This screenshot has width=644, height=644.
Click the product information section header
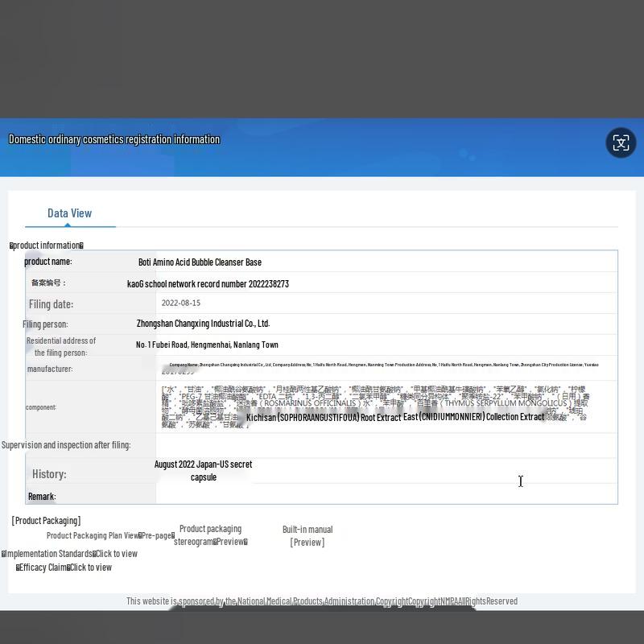[47, 246]
